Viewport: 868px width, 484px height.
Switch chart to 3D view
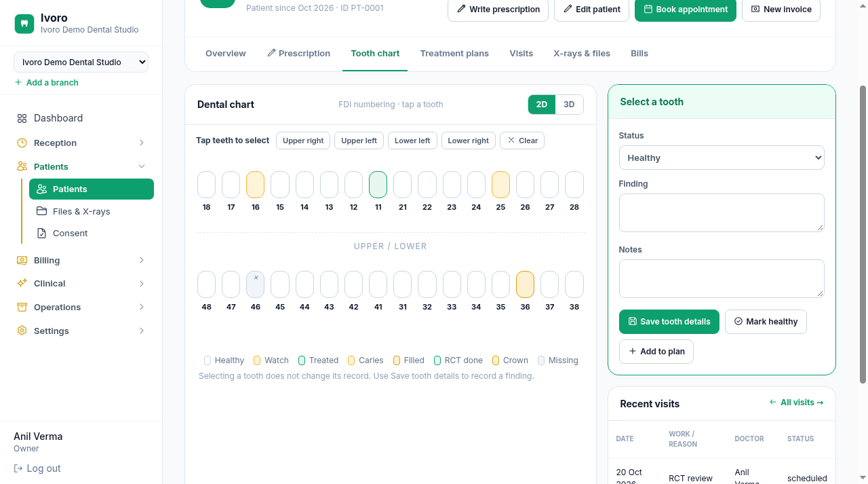click(569, 105)
